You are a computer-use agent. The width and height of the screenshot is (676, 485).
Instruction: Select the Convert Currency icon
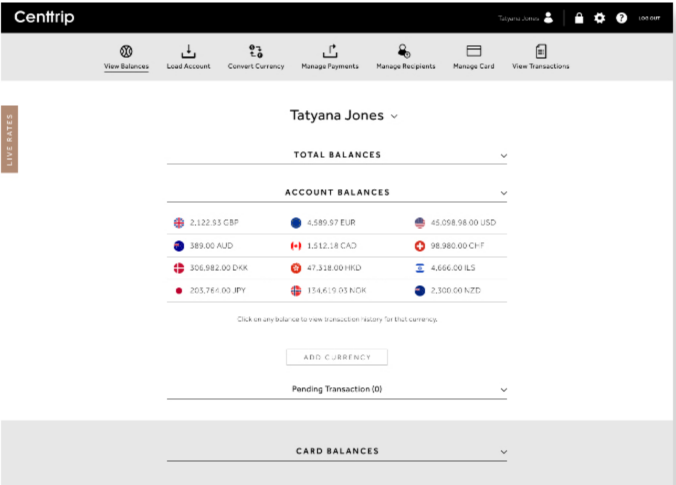(255, 51)
